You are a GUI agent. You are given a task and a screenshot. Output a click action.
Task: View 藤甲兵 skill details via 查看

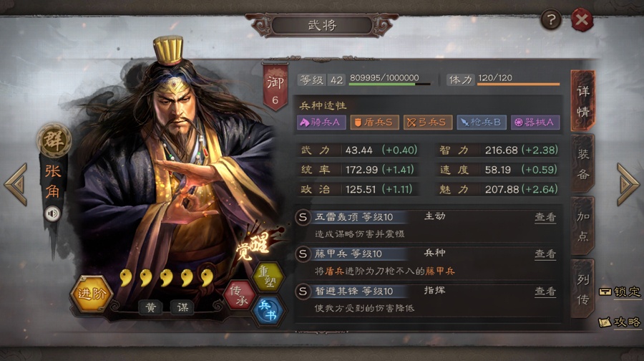click(x=545, y=254)
